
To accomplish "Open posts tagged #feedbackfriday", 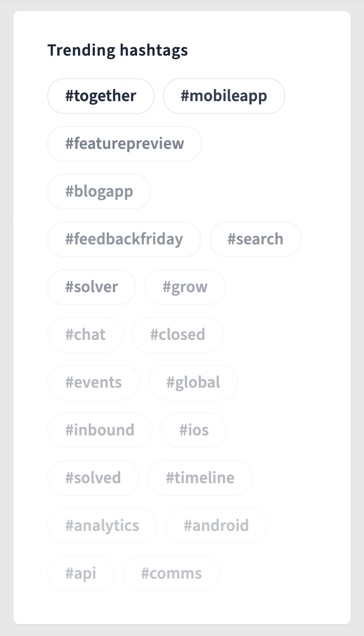I will (x=124, y=239).
